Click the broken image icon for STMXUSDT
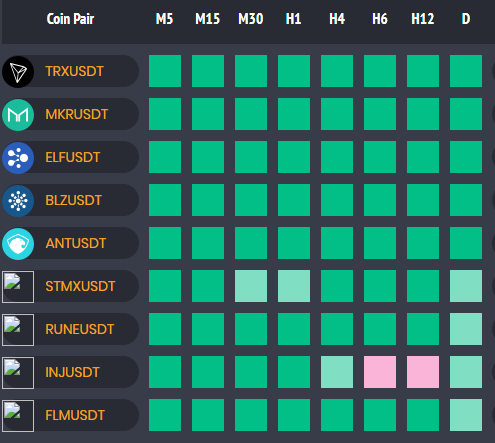The height and width of the screenshot is (443, 495). click(18, 287)
